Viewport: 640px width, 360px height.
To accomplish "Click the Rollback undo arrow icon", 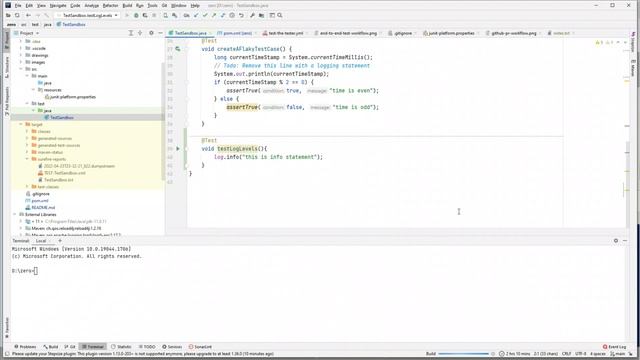I will point(241,16).
